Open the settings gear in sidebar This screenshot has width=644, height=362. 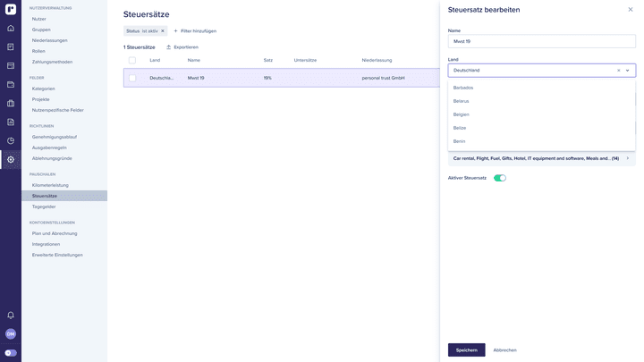[x=11, y=159]
